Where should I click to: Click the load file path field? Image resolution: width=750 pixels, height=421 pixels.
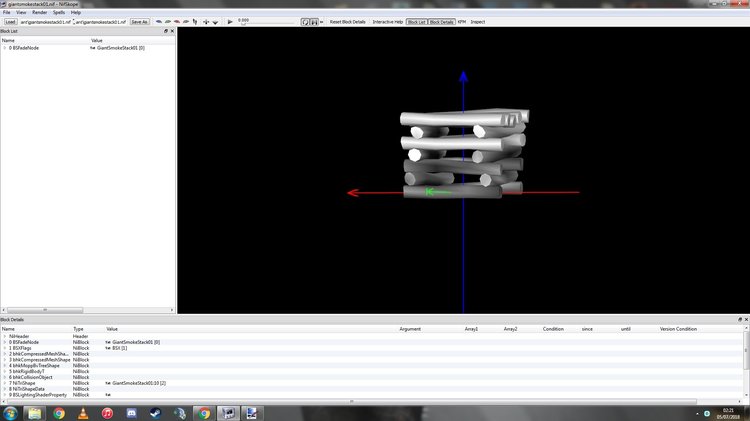pyautogui.click(x=45, y=22)
